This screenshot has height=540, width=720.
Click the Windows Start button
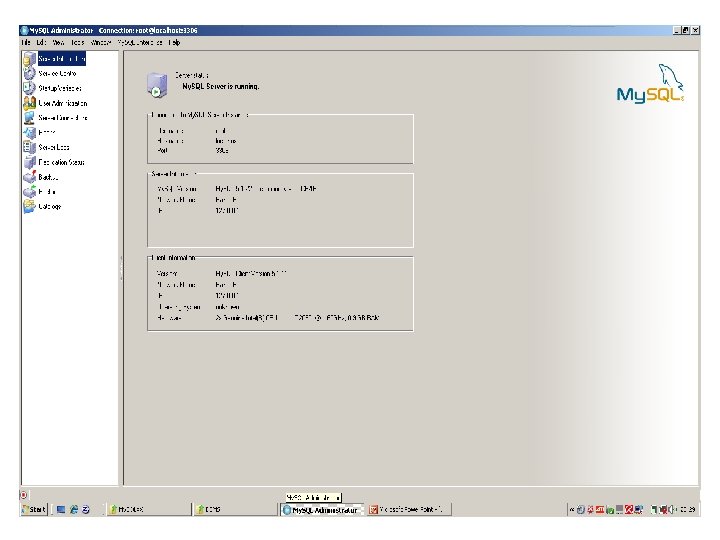pos(34,509)
